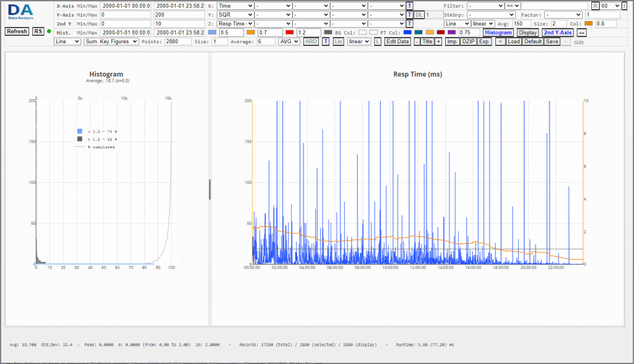The height and width of the screenshot is (364, 634).
Task: Click the double-arrow width button
Action: pyautogui.click(x=581, y=32)
